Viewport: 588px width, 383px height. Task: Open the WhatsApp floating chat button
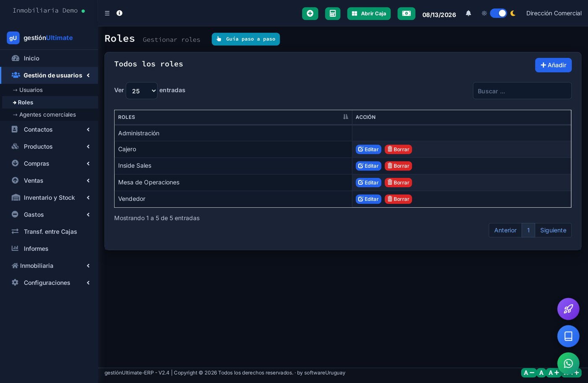(x=568, y=363)
